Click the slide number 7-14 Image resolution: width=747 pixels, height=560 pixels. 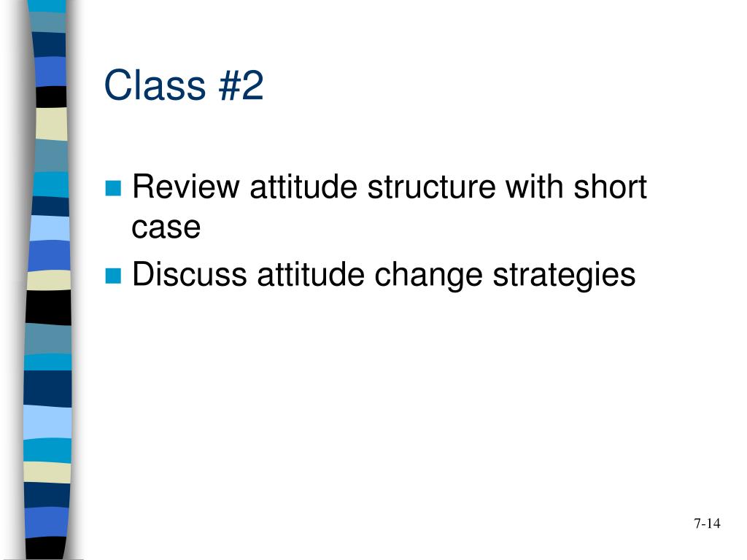(x=707, y=524)
